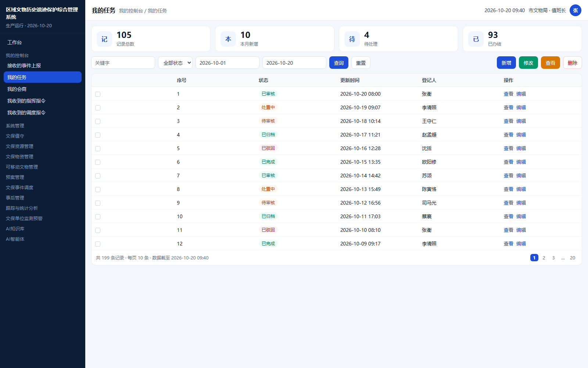Viewport: 588px width, 368px height.
Task: Go to 接收的事件上报 menu item
Action: pyautogui.click(x=43, y=66)
